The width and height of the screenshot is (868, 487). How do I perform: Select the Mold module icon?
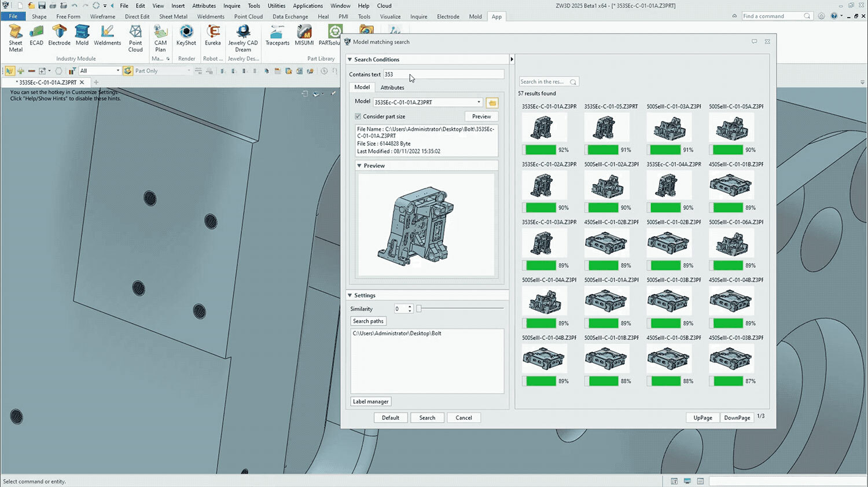click(82, 35)
